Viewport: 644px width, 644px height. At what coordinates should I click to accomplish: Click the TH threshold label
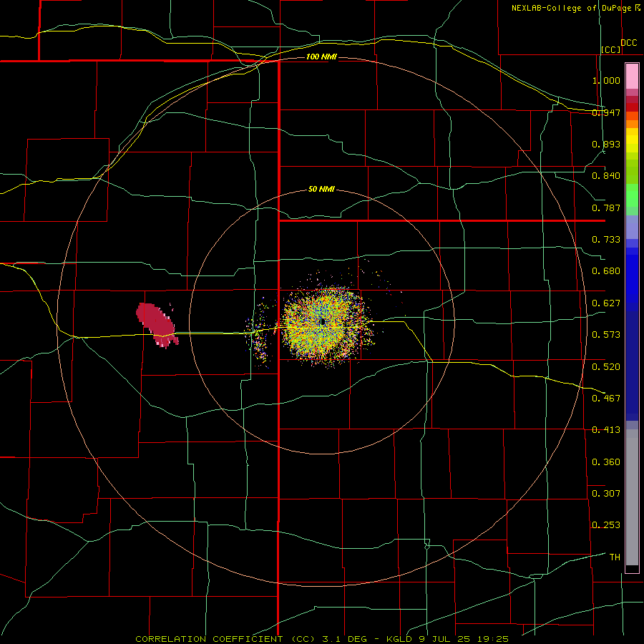coord(615,557)
